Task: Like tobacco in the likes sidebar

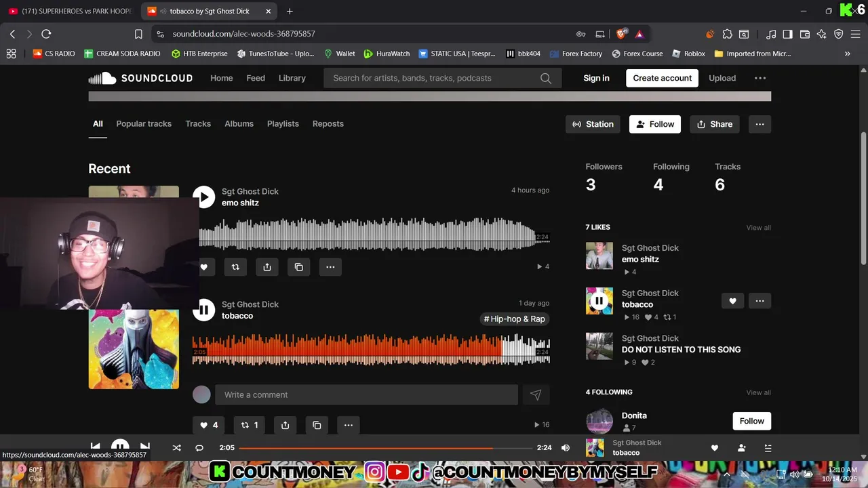Action: pyautogui.click(x=732, y=301)
